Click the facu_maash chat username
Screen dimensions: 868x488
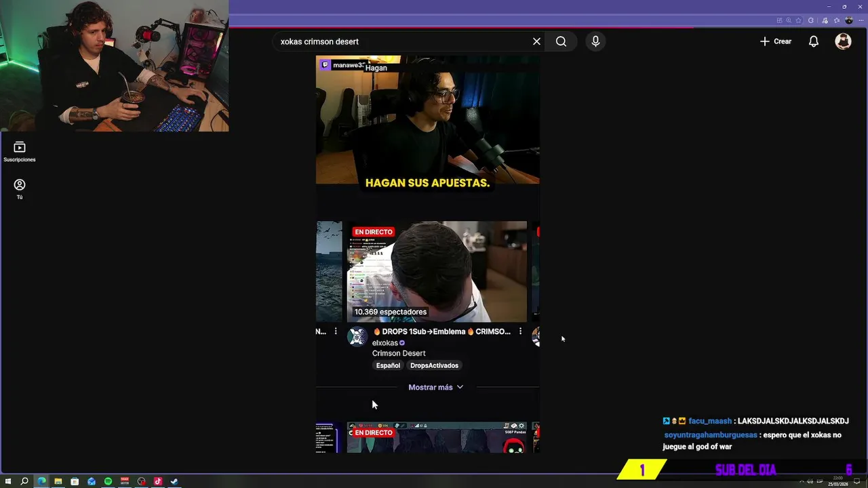[x=710, y=421]
